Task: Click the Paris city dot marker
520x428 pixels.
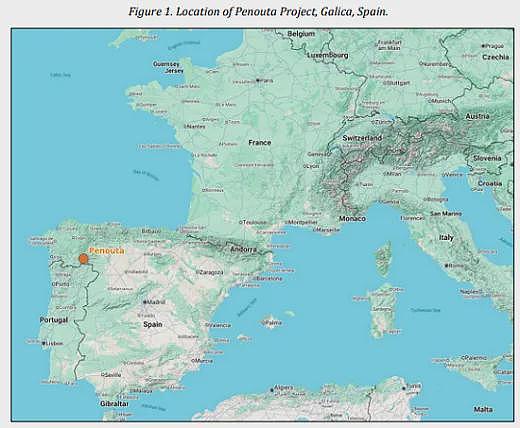Action: pos(257,80)
